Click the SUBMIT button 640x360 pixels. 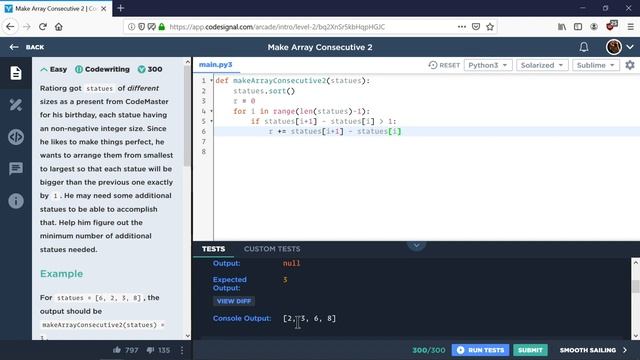tap(530, 350)
